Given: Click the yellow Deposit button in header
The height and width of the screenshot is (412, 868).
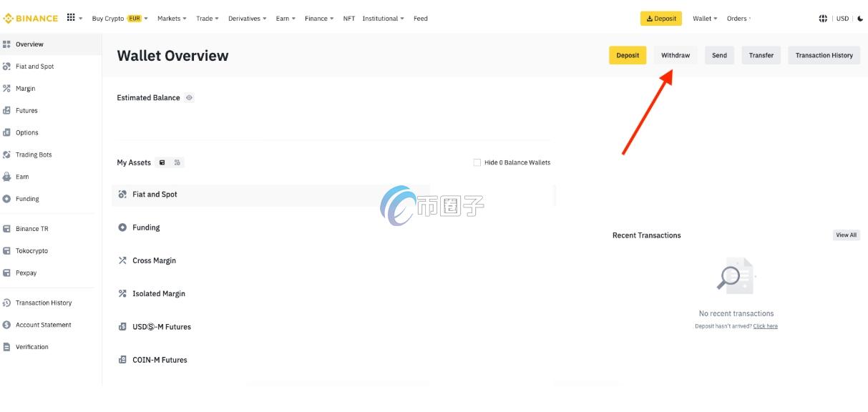Looking at the screenshot, I should (660, 19).
